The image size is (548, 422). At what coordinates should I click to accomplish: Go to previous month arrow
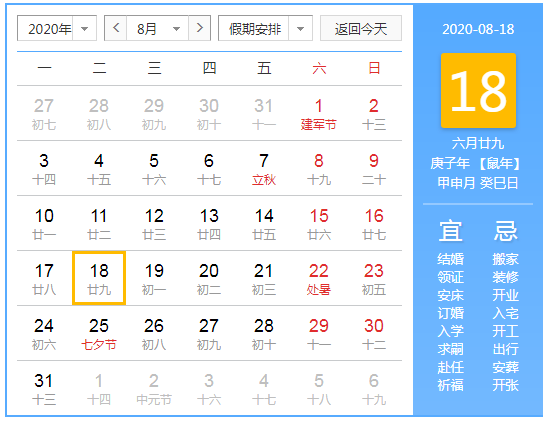pos(116,28)
